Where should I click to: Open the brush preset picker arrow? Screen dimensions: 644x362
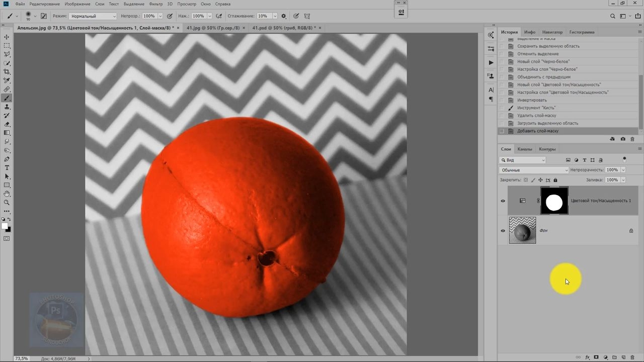[35, 16]
